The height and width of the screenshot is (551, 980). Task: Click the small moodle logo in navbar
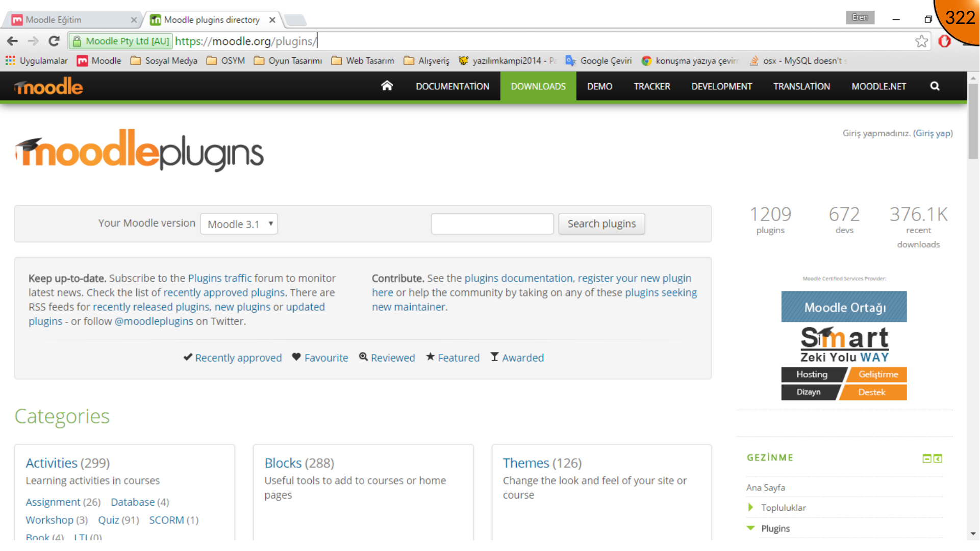(48, 86)
